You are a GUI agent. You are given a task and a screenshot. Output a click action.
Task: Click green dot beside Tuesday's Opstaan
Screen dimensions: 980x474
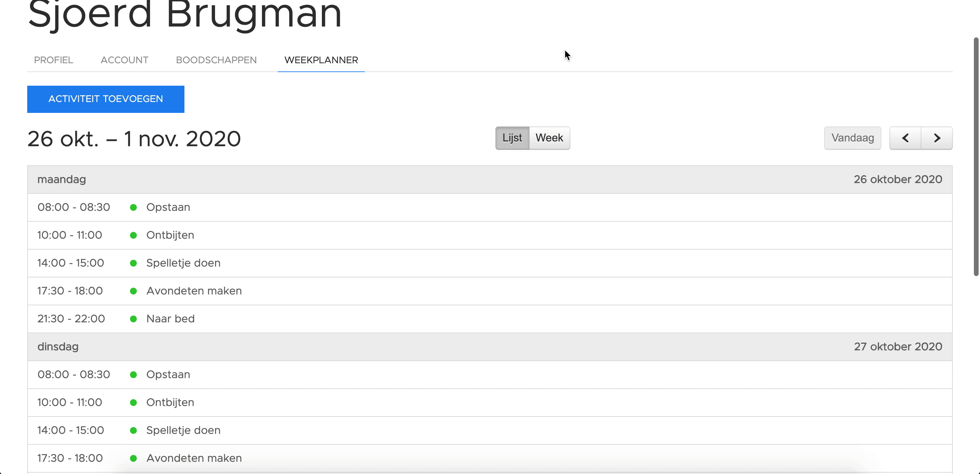tap(133, 375)
